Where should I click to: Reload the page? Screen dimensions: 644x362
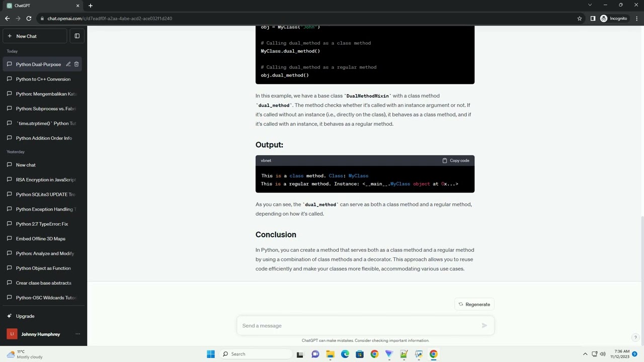29,19
